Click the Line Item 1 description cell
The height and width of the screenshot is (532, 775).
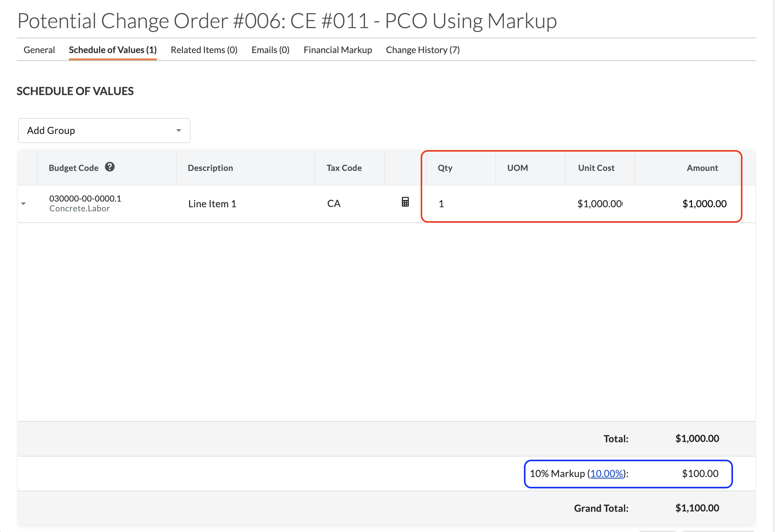212,203
